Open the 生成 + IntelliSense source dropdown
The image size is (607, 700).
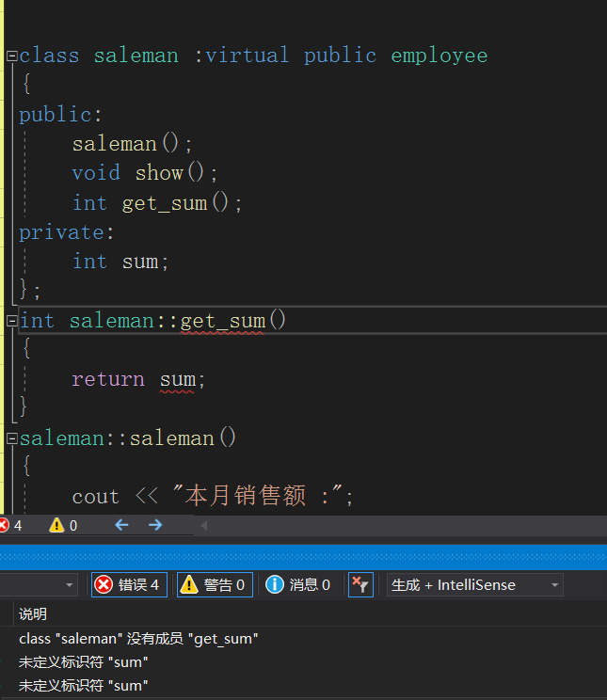click(x=475, y=584)
